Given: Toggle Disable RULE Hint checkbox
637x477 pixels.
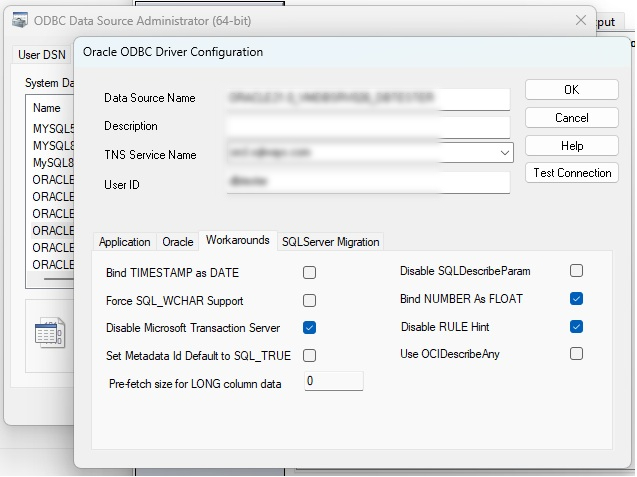Looking at the screenshot, I should point(576,326).
